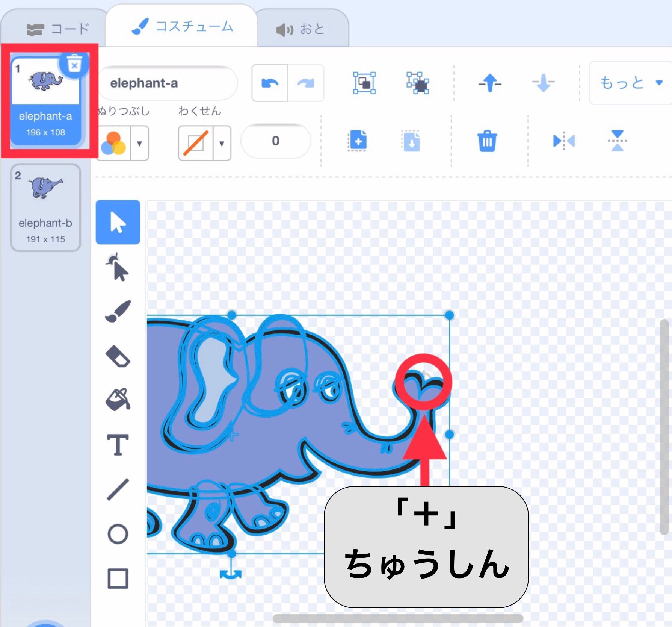The height and width of the screenshot is (627, 672).
Task: Click the top-middle selection handle
Action: tap(232, 315)
